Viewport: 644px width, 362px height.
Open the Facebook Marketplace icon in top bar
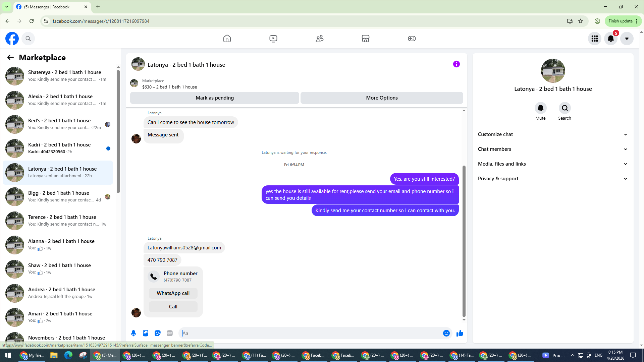[366, 39]
